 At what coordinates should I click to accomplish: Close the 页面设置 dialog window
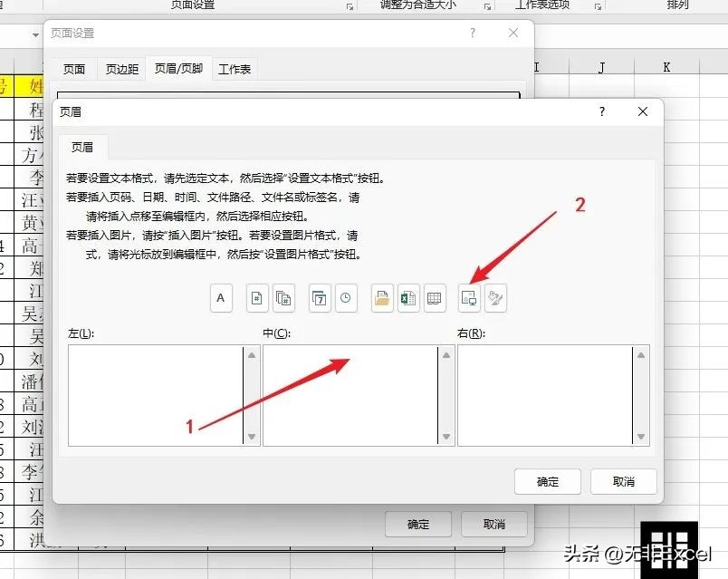tap(513, 33)
